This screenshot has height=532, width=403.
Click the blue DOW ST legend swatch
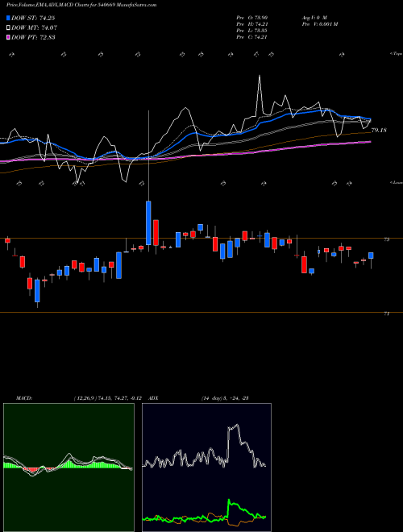point(8,18)
